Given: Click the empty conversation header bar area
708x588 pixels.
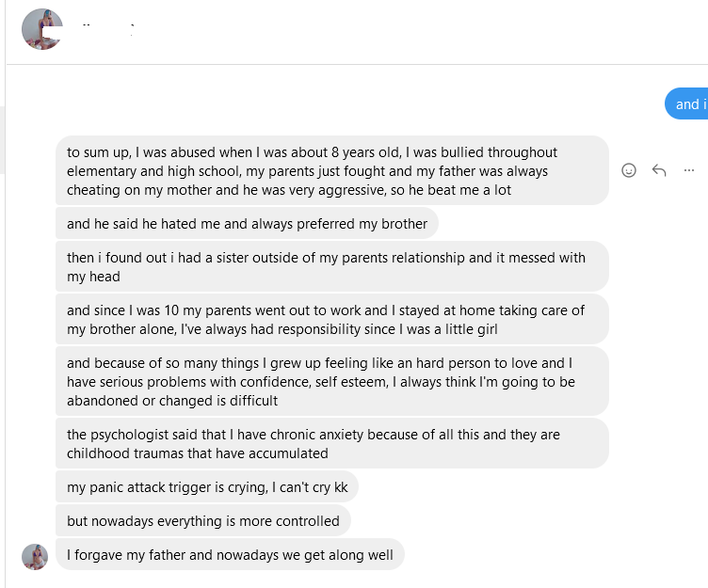Looking at the screenshot, I should click(x=424, y=32).
